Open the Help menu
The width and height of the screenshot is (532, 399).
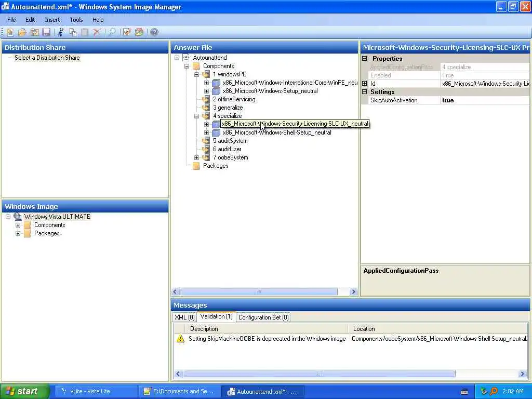(98, 20)
